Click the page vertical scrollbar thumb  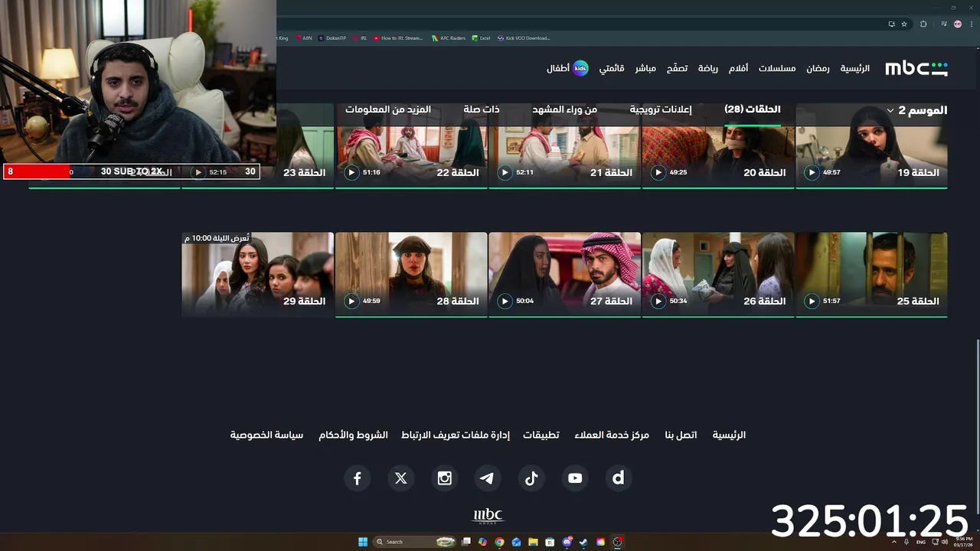click(976, 429)
